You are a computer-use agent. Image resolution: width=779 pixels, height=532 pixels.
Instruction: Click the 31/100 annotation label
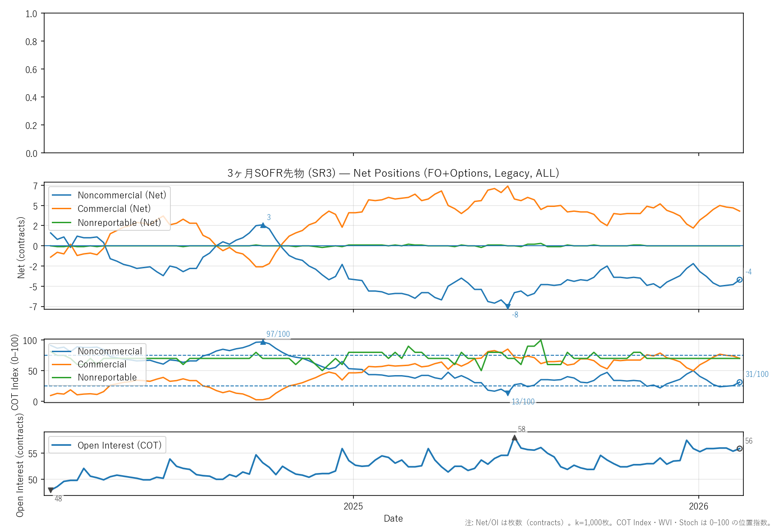point(757,374)
